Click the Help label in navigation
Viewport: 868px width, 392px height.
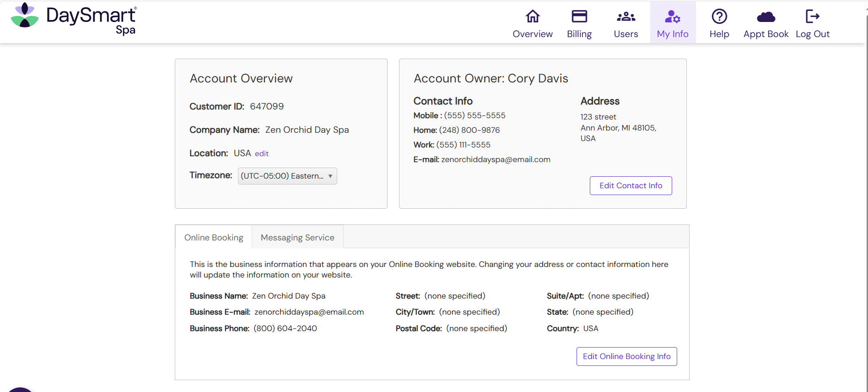tap(719, 34)
